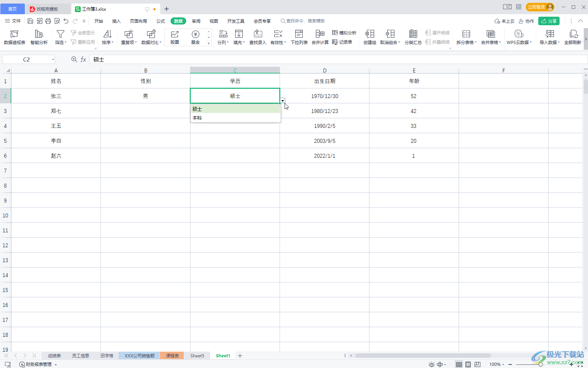Select the 股票 stock data type

(175, 37)
